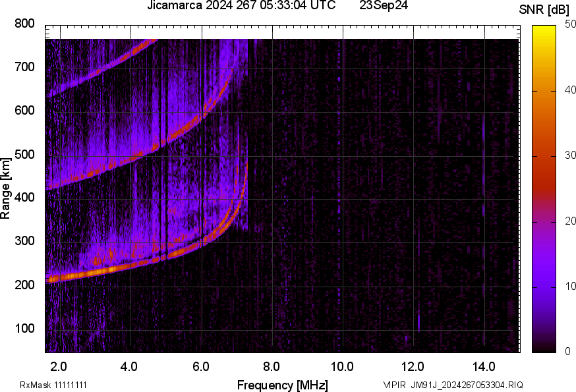Click the colorbar tick label '20'
This screenshot has width=576, height=392.
(x=570, y=221)
